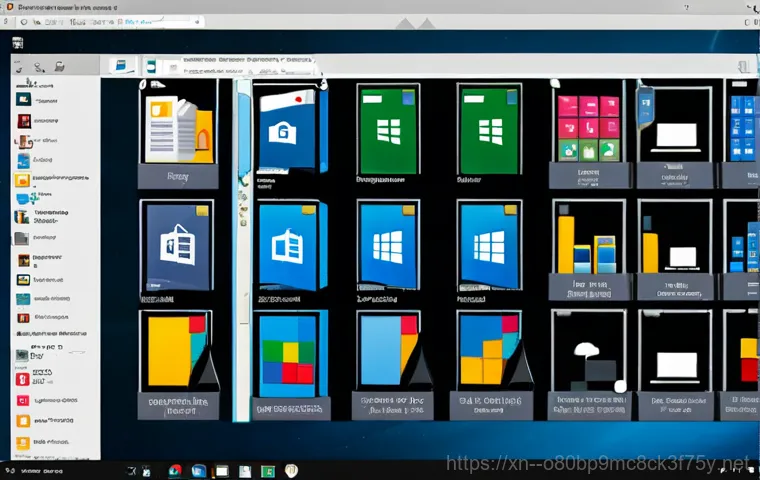Viewport: 760px width, 480px height.
Task: Open the green spreadsheet taskbar icon
Action: point(268,471)
